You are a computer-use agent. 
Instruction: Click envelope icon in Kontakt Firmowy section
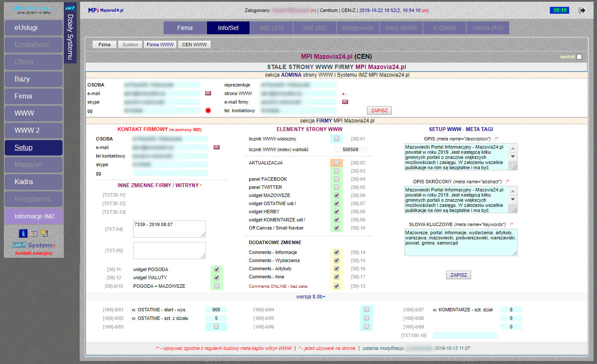[x=217, y=147]
